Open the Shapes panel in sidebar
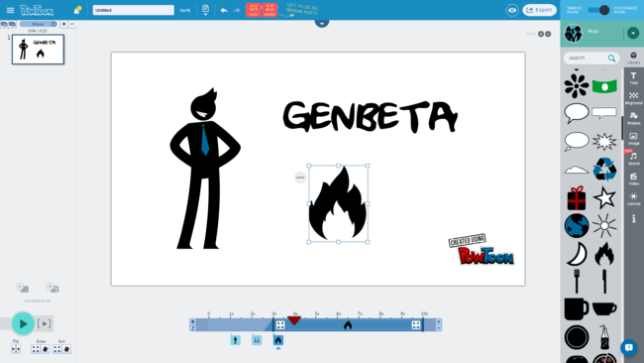The width and height of the screenshot is (644, 363). point(633,118)
